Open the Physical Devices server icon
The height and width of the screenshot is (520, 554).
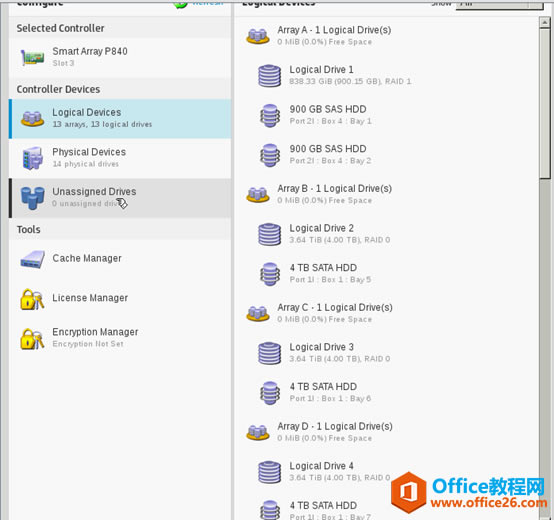[32, 158]
